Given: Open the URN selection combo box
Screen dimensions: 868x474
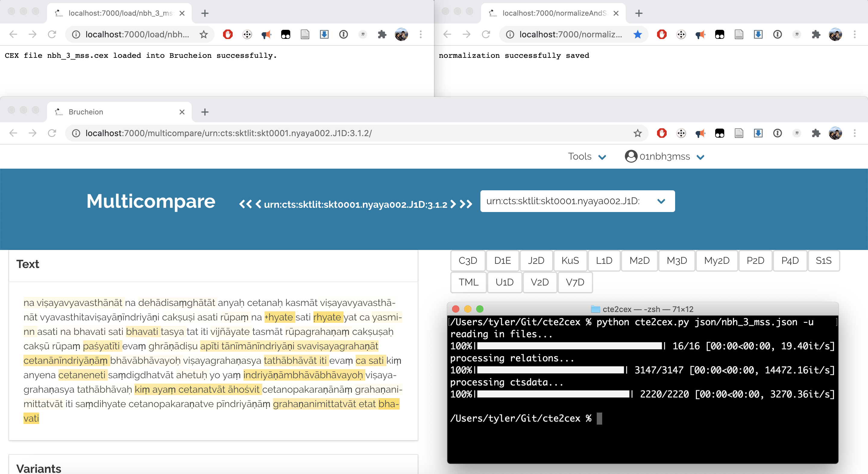Looking at the screenshot, I should click(x=577, y=201).
